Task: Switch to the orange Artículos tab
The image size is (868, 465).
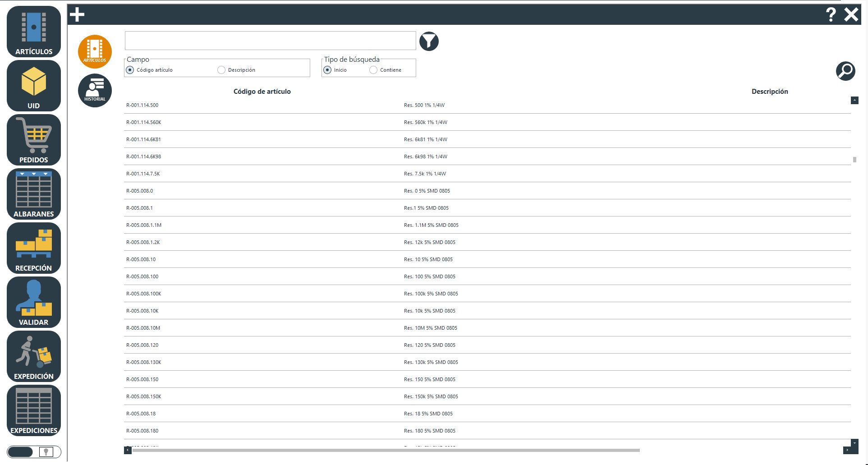Action: pyautogui.click(x=95, y=51)
